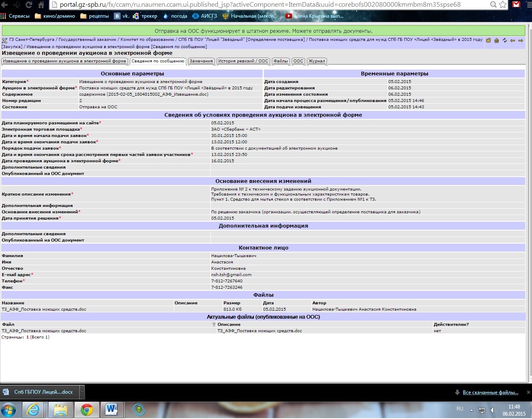The image size is (532, 419).
Task: Click the browser home icon
Action: click(41, 5)
